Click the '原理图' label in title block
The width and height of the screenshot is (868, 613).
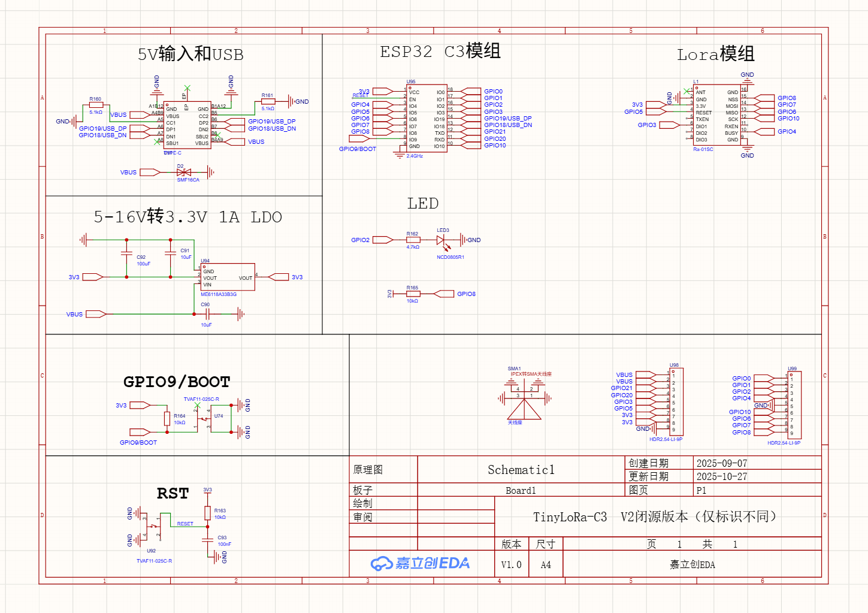click(x=368, y=470)
